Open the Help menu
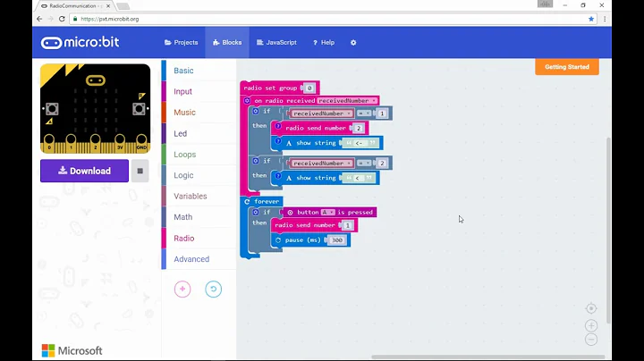 324,43
